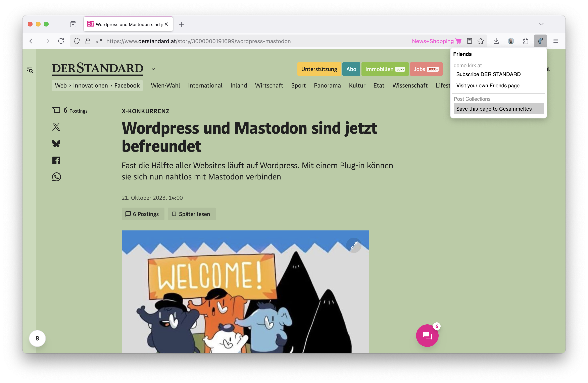Open Kultur navigation item
This screenshot has height=383, width=588.
click(x=357, y=86)
